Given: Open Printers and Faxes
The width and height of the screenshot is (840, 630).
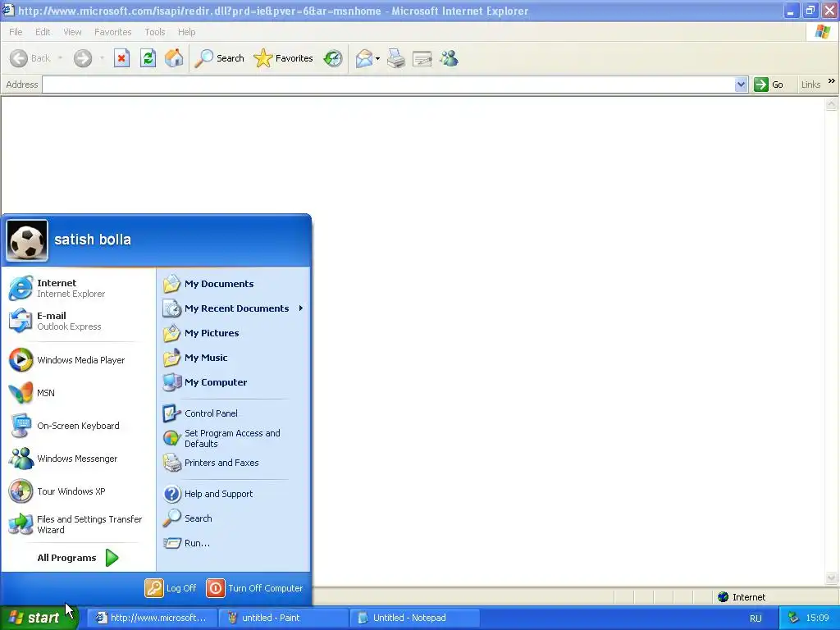Looking at the screenshot, I should (x=234, y=463).
